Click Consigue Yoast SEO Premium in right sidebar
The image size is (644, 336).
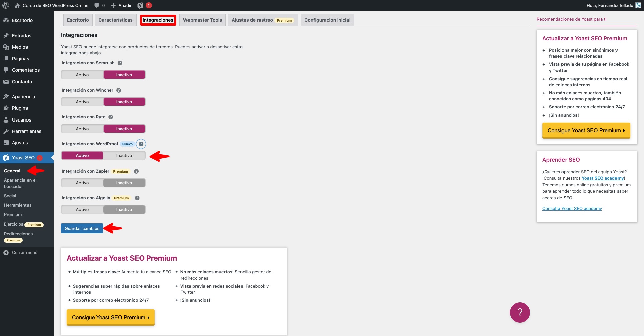click(586, 131)
